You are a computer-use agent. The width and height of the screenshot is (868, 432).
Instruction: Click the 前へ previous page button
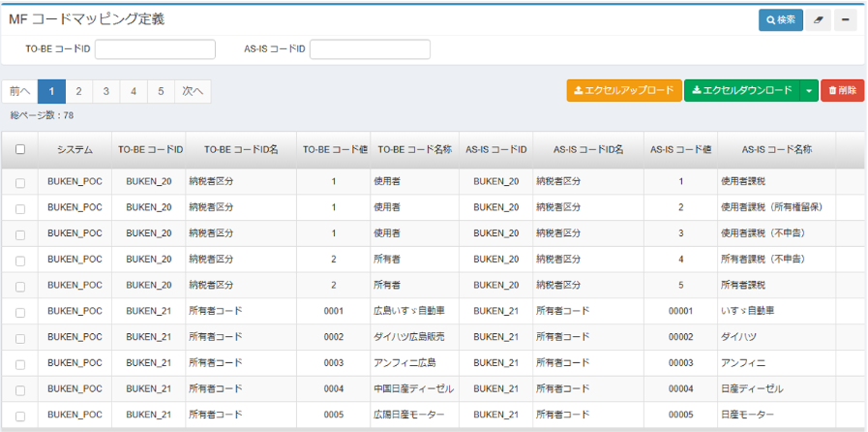coord(19,91)
